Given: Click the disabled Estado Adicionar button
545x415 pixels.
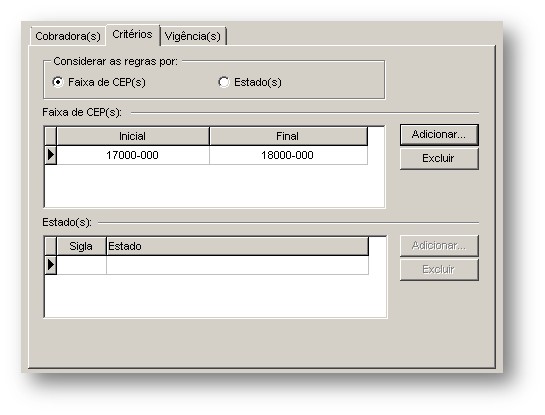Looking at the screenshot, I should click(x=439, y=246).
